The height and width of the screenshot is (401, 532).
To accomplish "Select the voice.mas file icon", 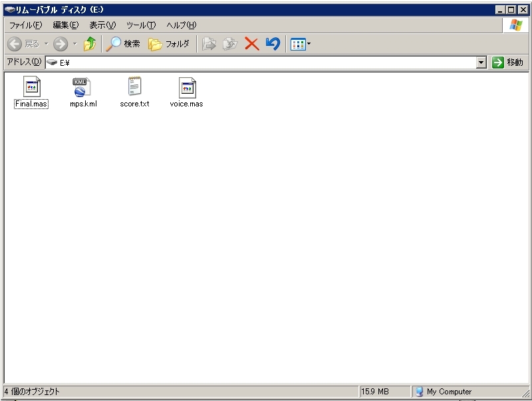I will 188,88.
